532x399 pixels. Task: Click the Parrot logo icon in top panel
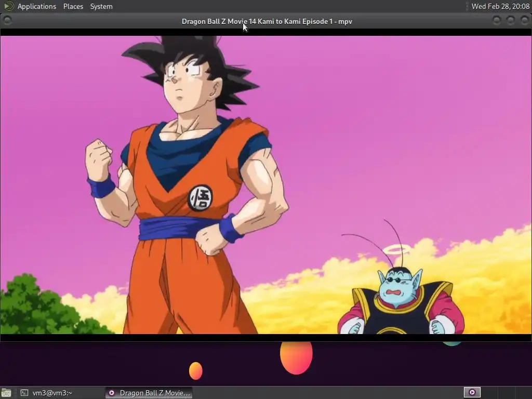(x=8, y=6)
